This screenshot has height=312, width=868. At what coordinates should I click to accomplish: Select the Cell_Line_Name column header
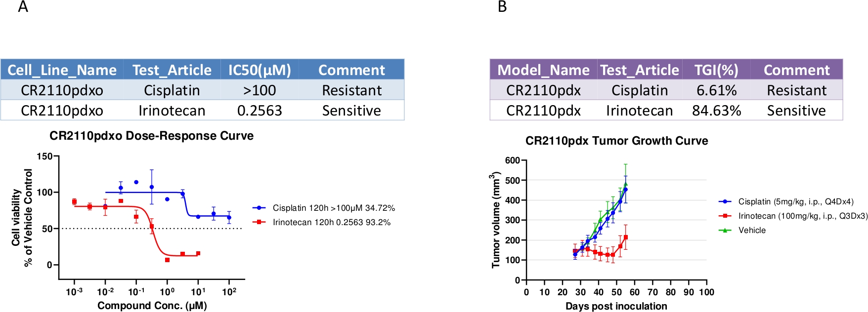pyautogui.click(x=62, y=70)
